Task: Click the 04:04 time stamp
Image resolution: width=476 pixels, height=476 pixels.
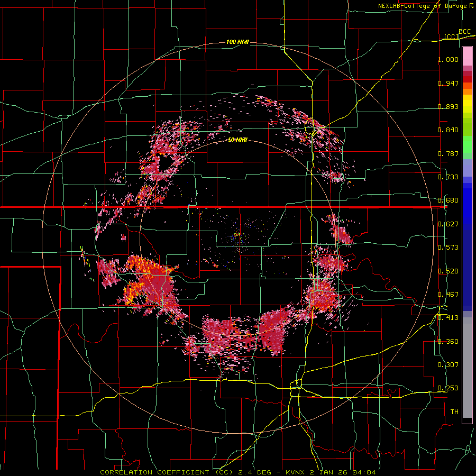Action: coord(364,472)
